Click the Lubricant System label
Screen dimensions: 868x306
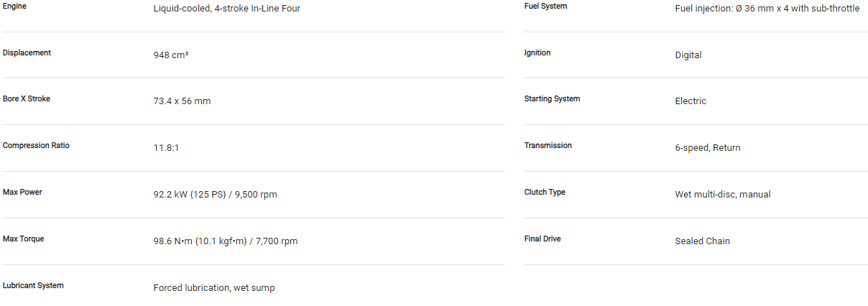click(x=33, y=285)
